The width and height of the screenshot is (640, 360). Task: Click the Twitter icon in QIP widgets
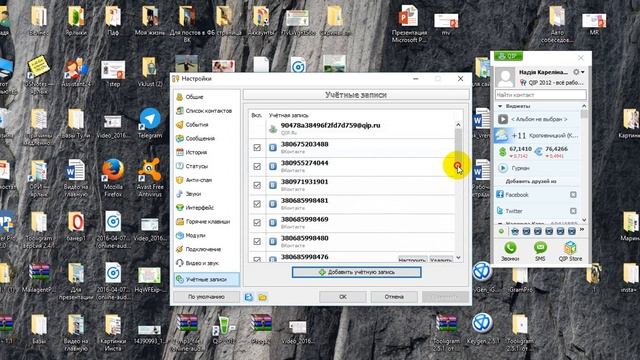click(500, 211)
